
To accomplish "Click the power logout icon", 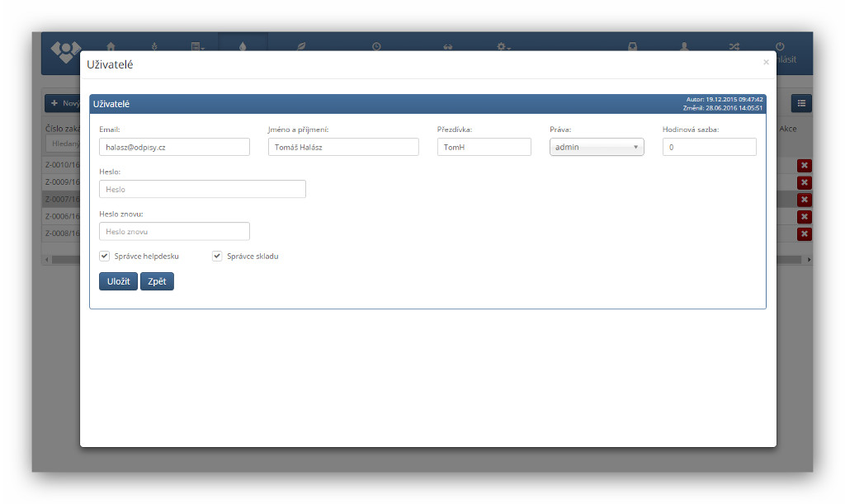I will click(780, 46).
